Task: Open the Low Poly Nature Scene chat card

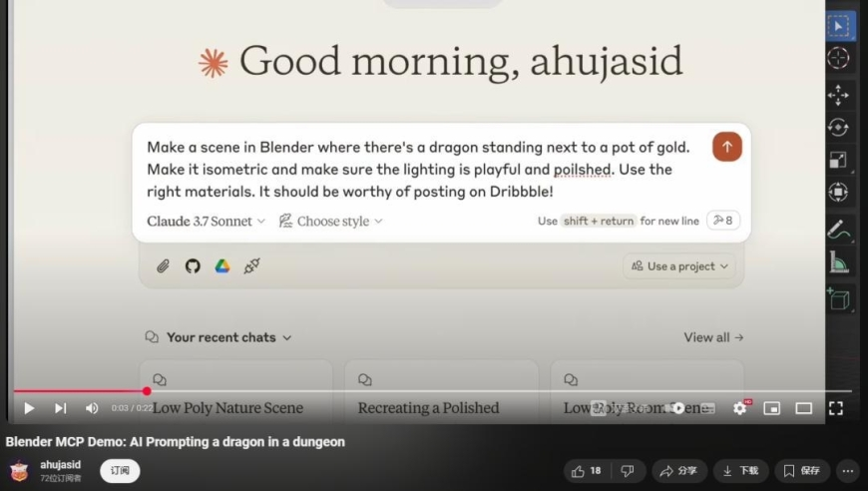Action: (x=235, y=392)
